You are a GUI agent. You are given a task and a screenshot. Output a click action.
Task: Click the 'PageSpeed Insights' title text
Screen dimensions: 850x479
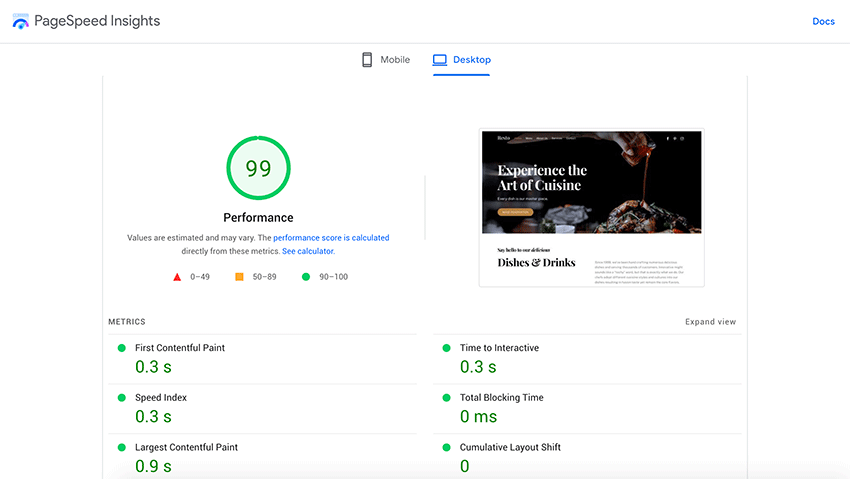[97, 21]
